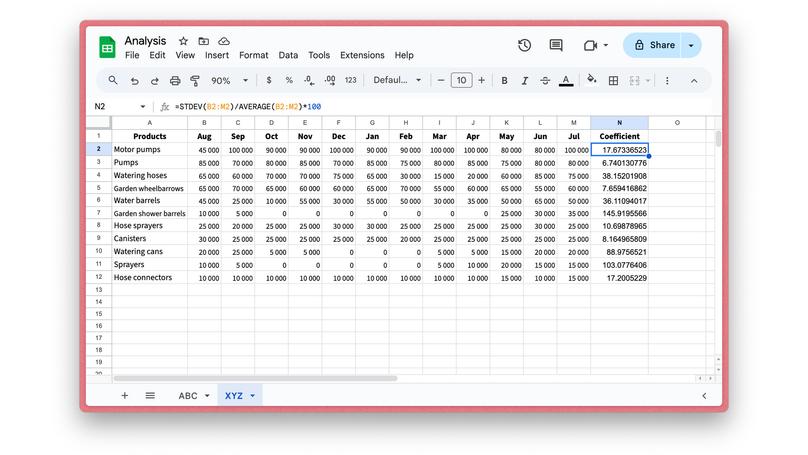Undo the last action
Viewport: 808px width, 455px height.
tap(134, 81)
